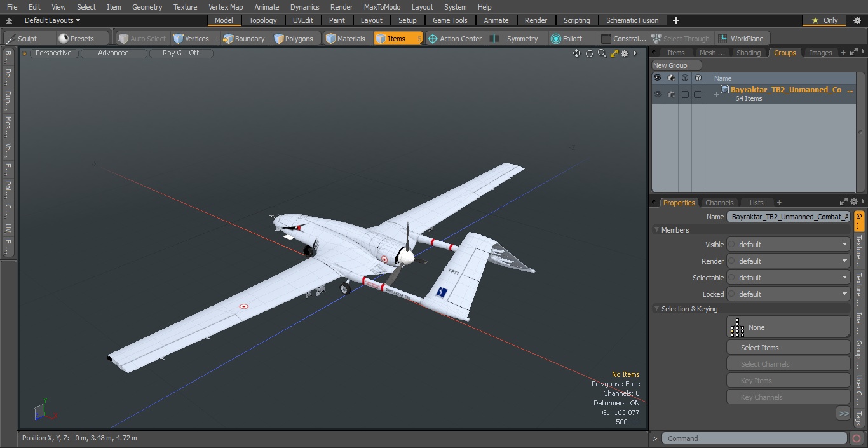Click the viewport rotate icon

pyautogui.click(x=589, y=53)
